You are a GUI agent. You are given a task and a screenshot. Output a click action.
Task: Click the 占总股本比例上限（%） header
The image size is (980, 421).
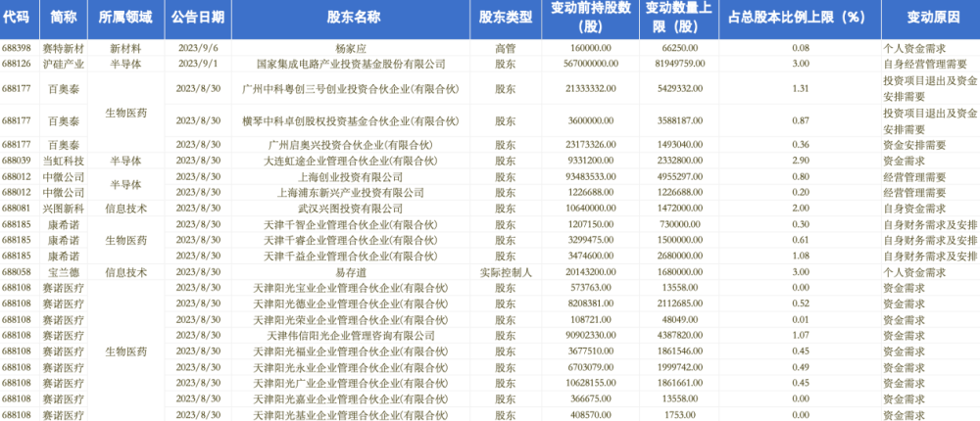pyautogui.click(x=800, y=18)
